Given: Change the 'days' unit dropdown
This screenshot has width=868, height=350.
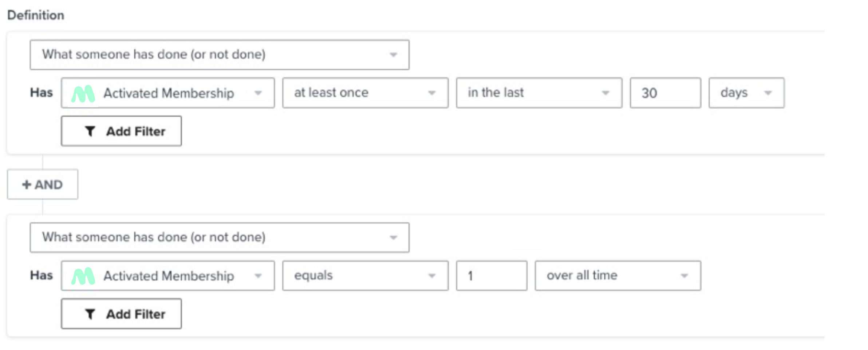Looking at the screenshot, I should point(746,93).
